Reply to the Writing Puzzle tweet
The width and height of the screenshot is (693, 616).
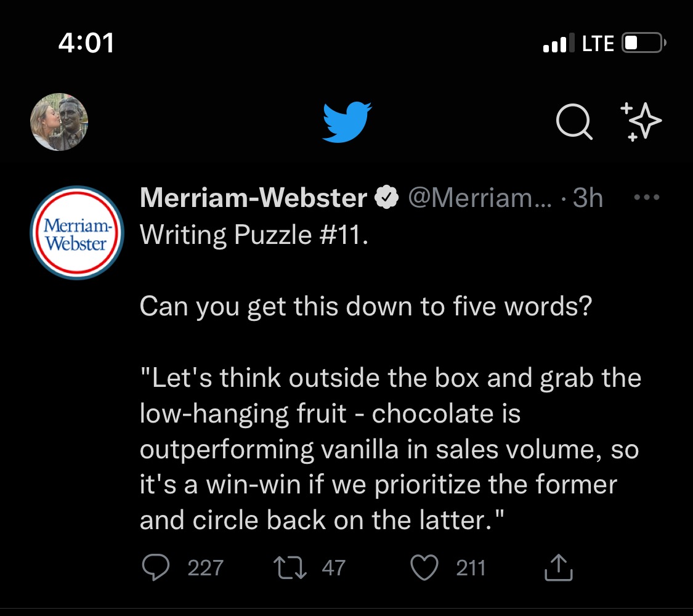[155, 567]
